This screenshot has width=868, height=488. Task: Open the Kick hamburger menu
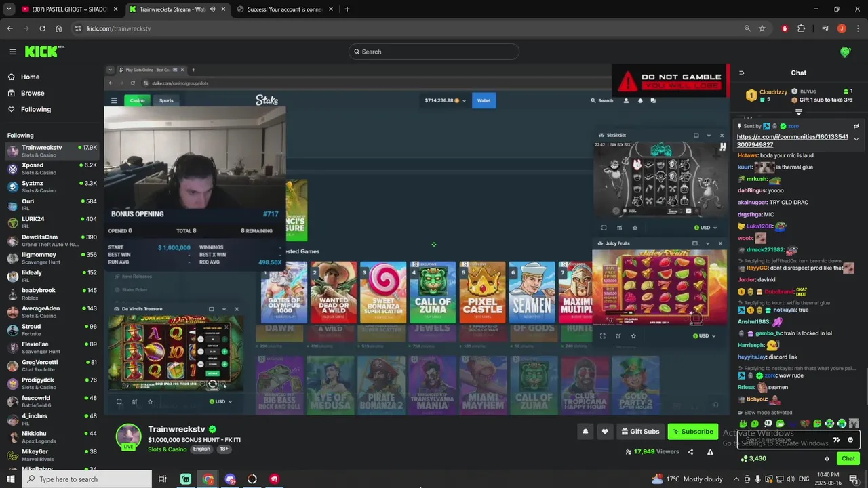13,52
